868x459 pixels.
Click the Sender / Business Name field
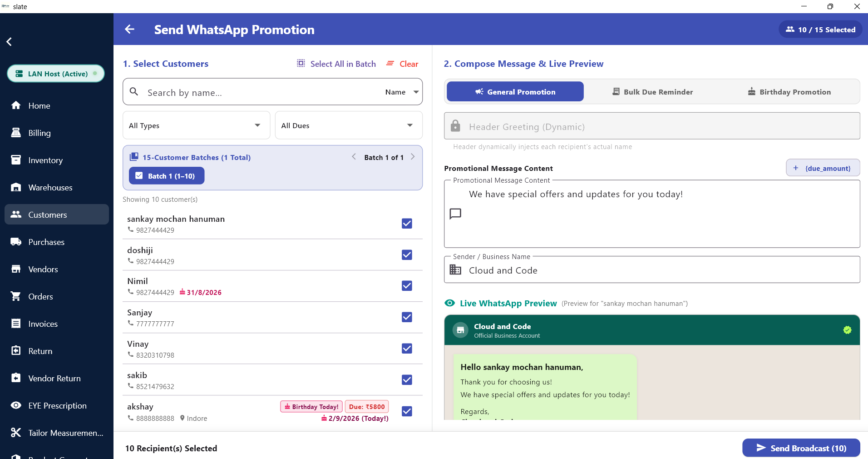click(652, 269)
